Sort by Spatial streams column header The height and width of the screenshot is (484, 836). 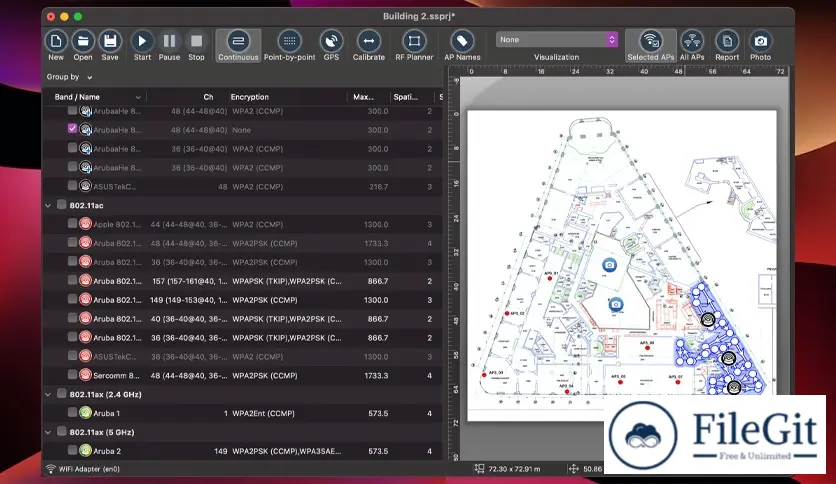click(x=405, y=97)
